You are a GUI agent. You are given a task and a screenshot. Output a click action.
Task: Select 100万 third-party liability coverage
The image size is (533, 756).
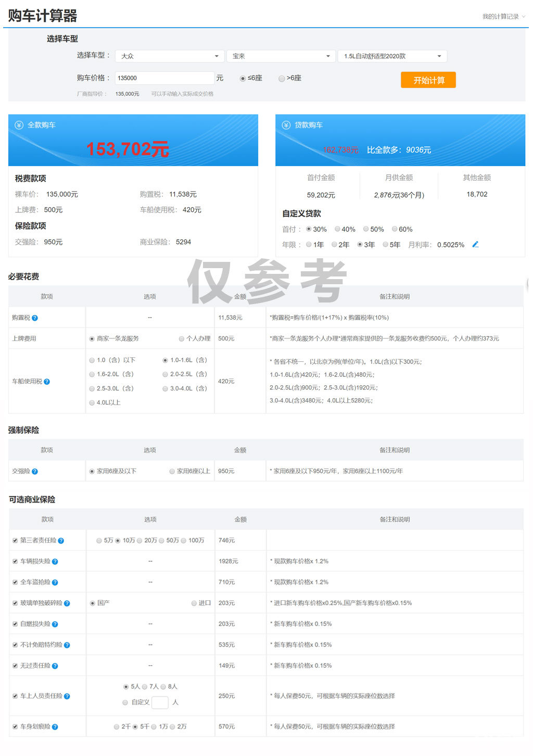coord(183,541)
